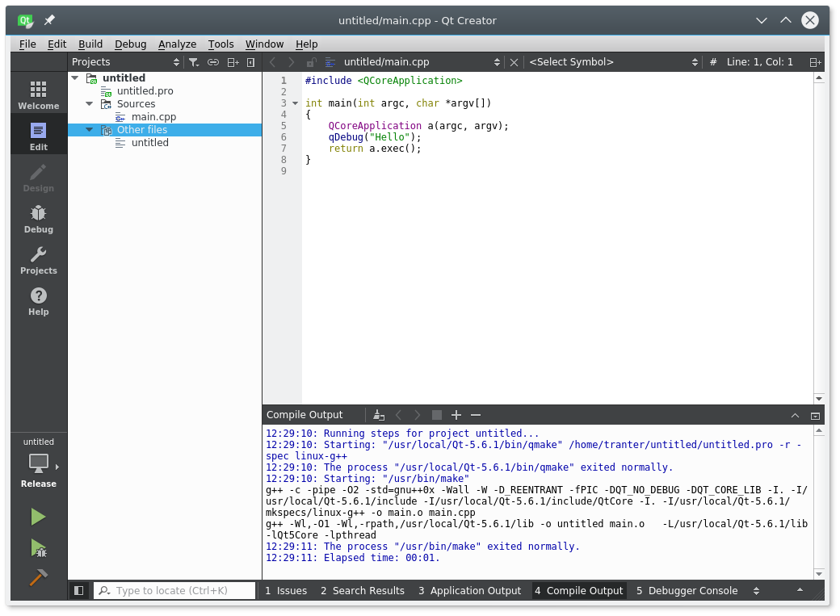Click the filter tree icon in Projects panel
The image size is (840, 616).
coord(194,62)
